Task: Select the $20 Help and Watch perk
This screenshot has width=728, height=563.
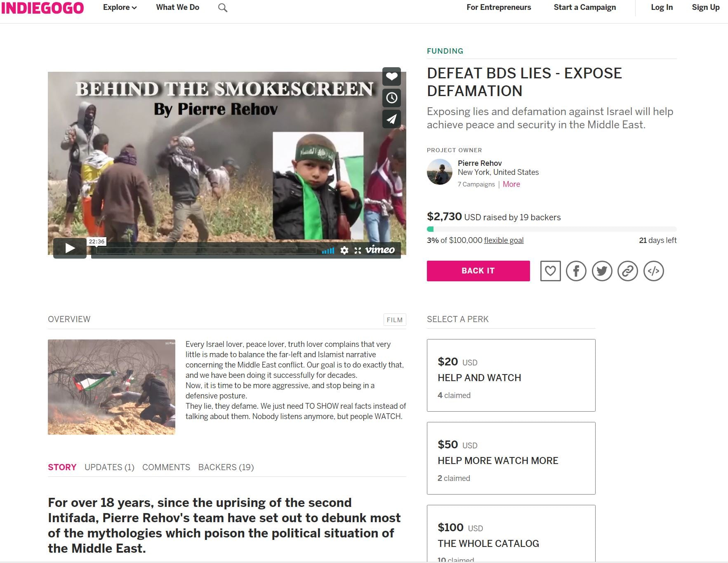Action: click(511, 375)
